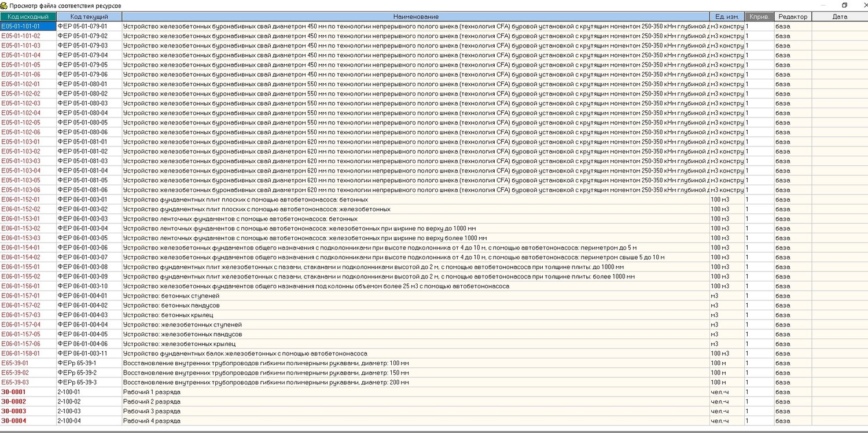The image size is (868, 433).
Task: Click current code ФЕР 05-01-079-02
Action: coord(89,36)
